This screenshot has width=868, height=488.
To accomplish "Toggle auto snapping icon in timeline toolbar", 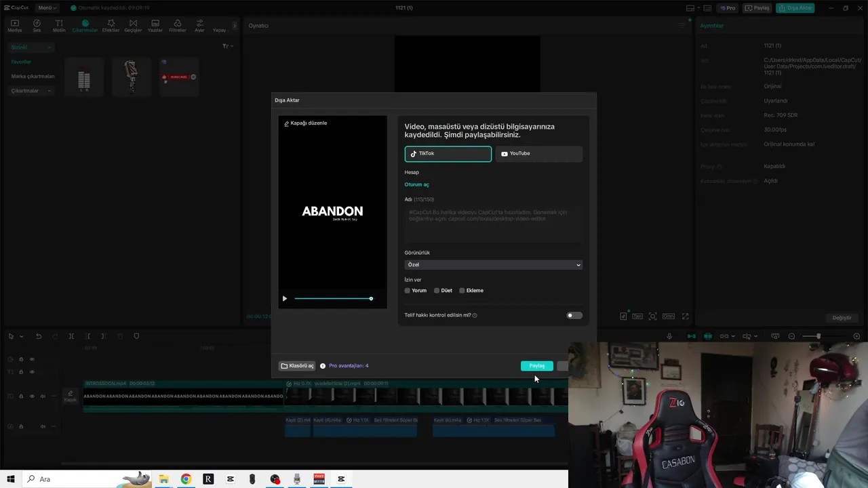I will 708,336.
